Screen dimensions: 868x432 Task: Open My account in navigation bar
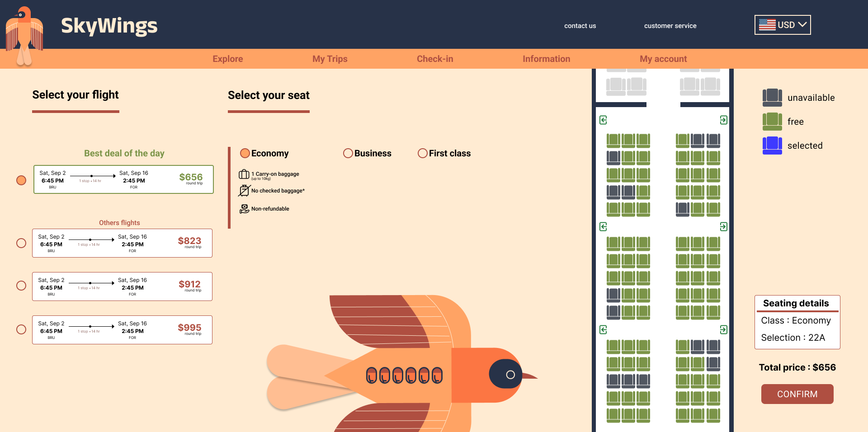pyautogui.click(x=663, y=59)
